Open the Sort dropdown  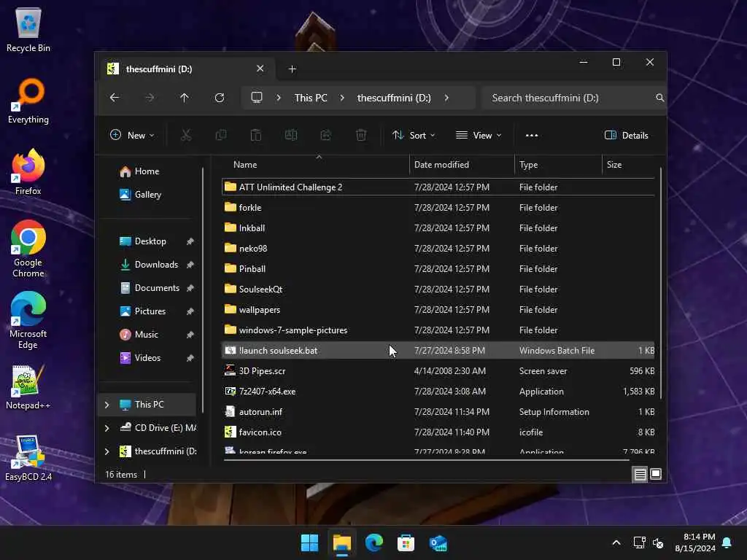pos(413,135)
